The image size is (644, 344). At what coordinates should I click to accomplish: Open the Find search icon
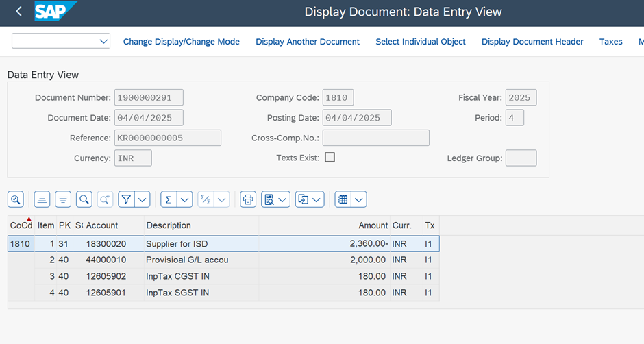point(84,199)
